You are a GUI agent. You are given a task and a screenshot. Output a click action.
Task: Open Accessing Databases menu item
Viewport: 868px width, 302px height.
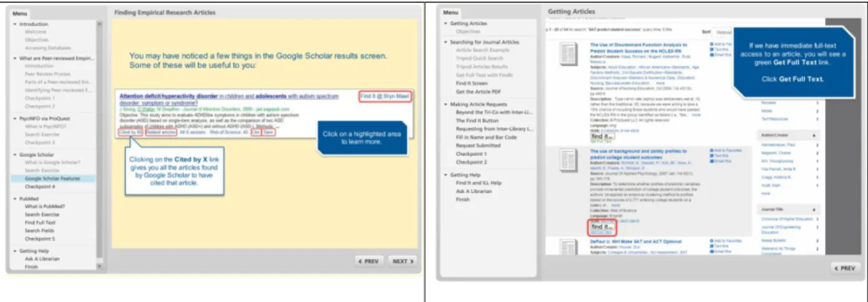(x=47, y=48)
